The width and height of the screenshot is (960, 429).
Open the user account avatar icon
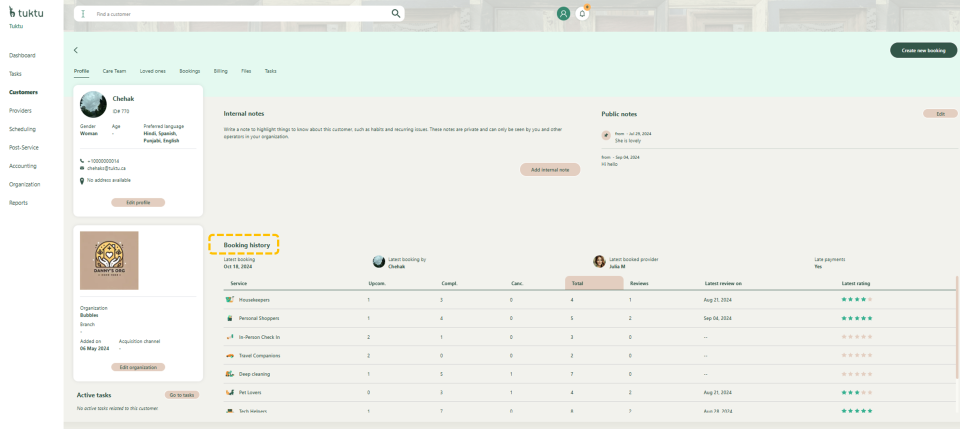(x=563, y=14)
